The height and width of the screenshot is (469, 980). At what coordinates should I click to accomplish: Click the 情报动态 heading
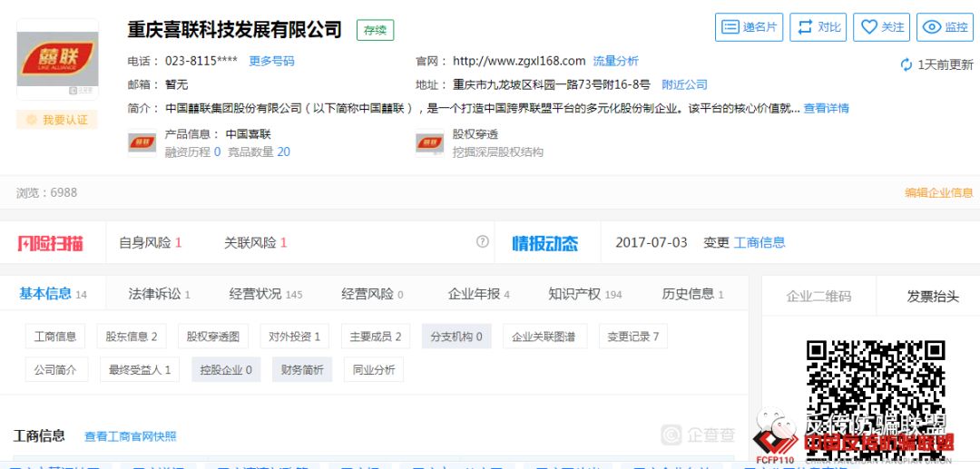pos(545,243)
